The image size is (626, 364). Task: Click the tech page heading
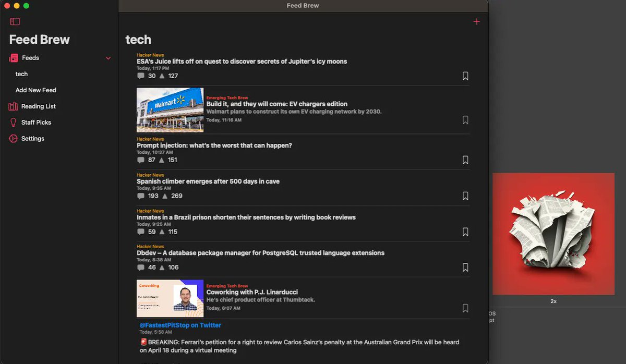(x=138, y=40)
